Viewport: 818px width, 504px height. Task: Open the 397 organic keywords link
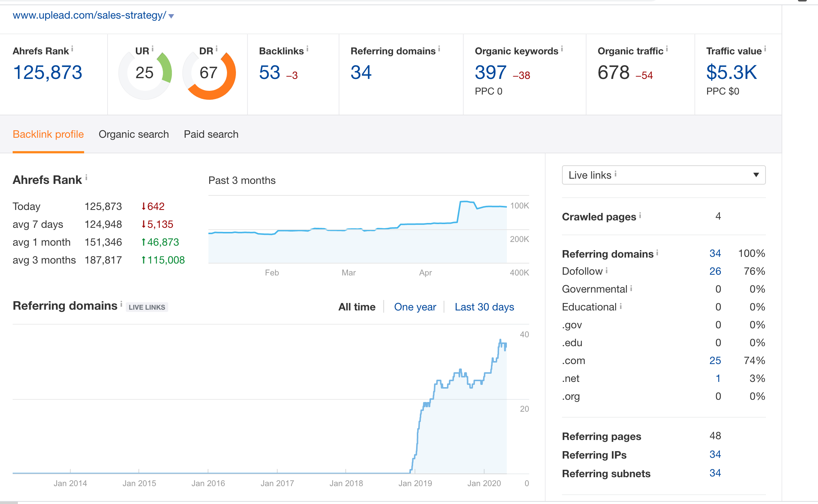[491, 73]
